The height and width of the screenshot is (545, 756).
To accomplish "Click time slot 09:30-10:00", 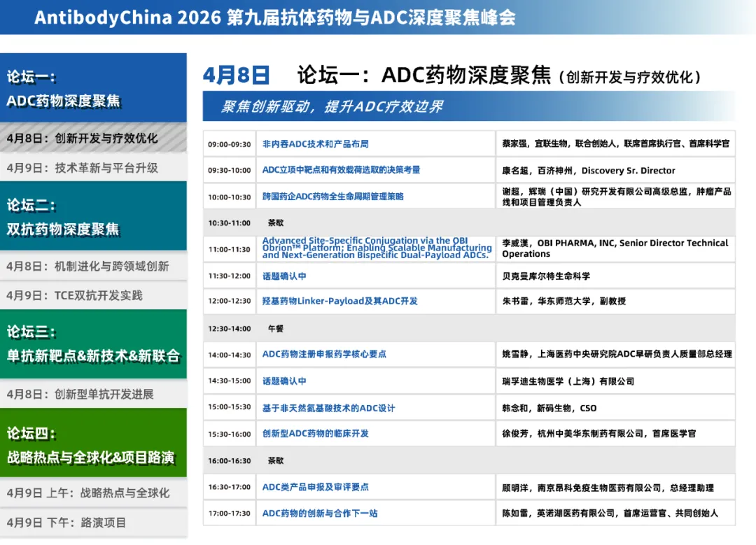I will (230, 170).
